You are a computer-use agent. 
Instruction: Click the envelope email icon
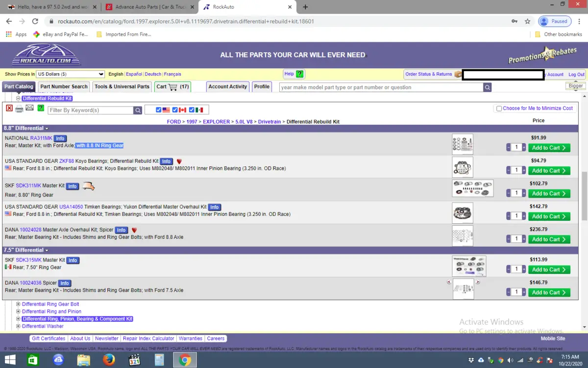[x=30, y=108]
